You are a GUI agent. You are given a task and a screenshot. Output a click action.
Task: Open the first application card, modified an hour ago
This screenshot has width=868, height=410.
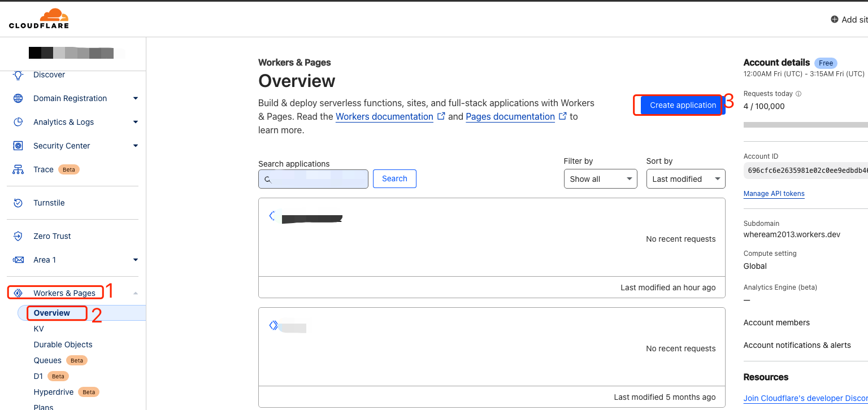tap(492, 248)
